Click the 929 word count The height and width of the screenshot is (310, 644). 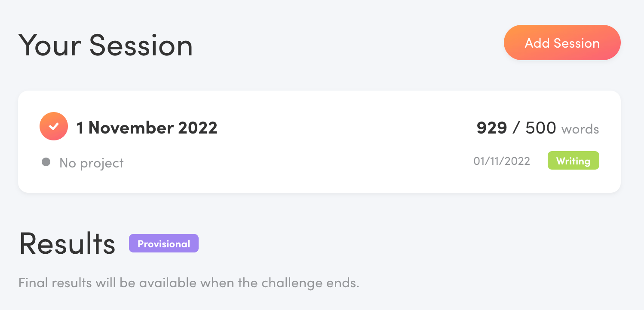(x=491, y=128)
